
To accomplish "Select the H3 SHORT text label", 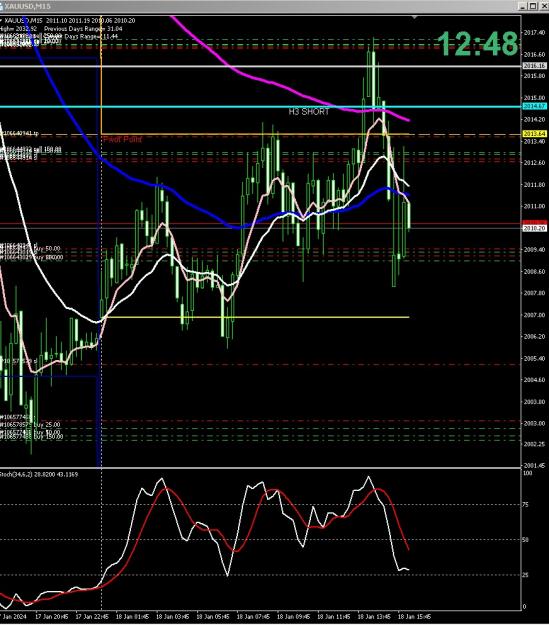I will (309, 112).
